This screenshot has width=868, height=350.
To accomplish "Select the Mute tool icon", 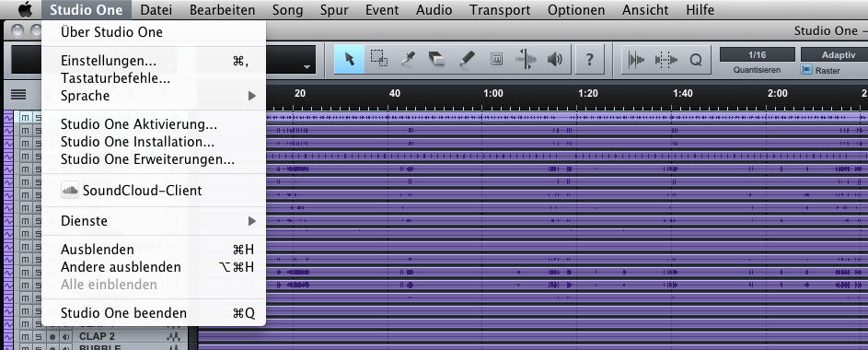I will click(x=496, y=59).
